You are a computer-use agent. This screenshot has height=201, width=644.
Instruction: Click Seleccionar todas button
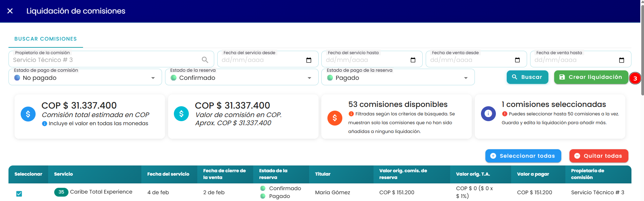pyautogui.click(x=523, y=156)
